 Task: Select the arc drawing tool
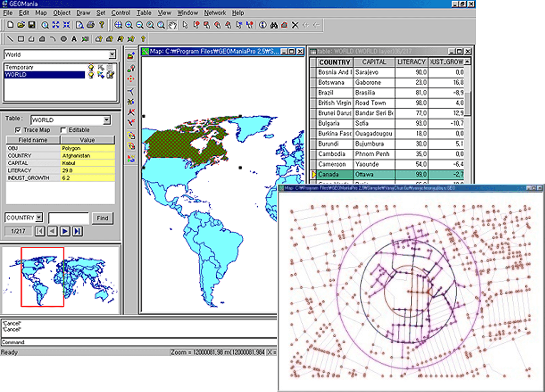(53, 38)
